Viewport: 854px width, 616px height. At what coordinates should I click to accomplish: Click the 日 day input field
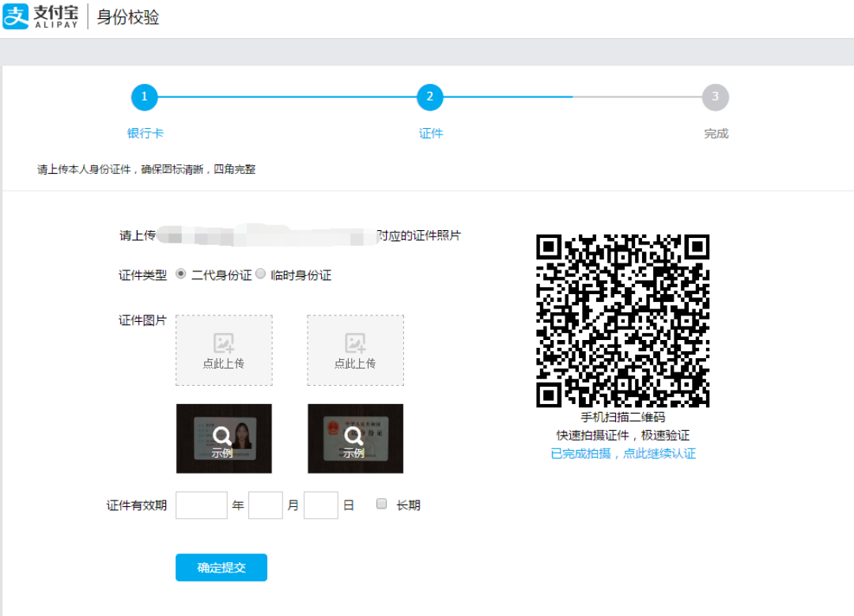(321, 505)
